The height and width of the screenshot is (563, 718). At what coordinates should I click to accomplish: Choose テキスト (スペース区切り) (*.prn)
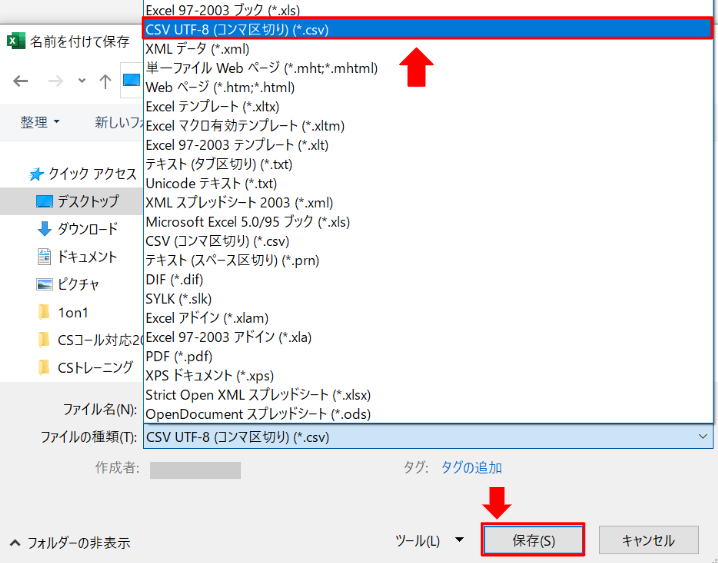(x=428, y=260)
